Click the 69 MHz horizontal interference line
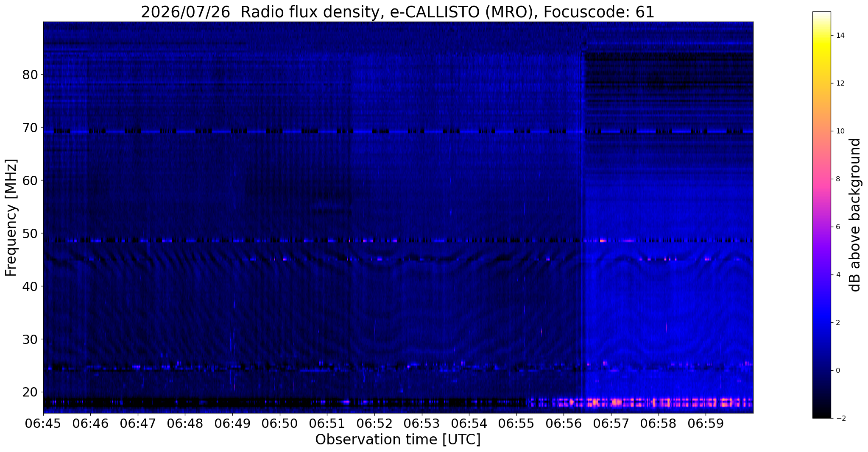 [x=398, y=132]
